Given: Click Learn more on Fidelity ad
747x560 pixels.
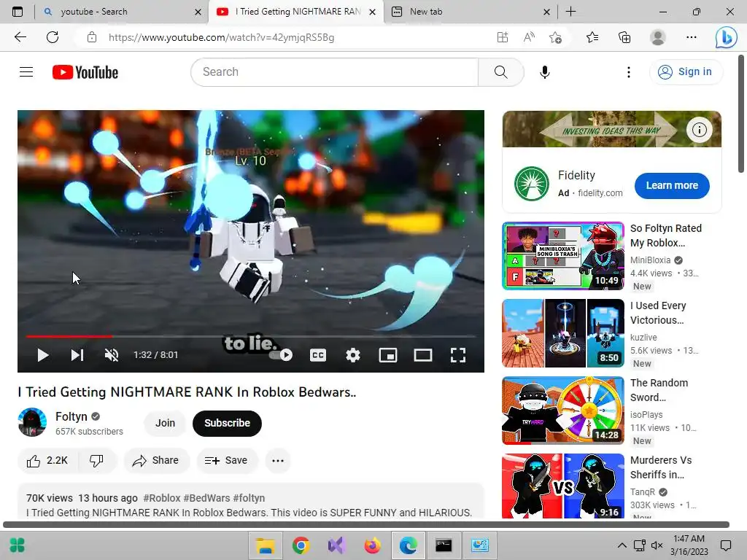Looking at the screenshot, I should click(672, 186).
